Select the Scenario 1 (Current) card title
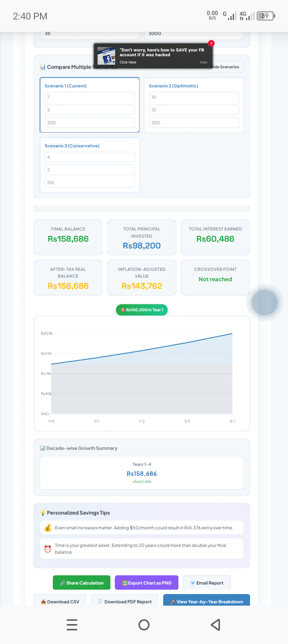The height and width of the screenshot is (644, 288). coord(66,86)
